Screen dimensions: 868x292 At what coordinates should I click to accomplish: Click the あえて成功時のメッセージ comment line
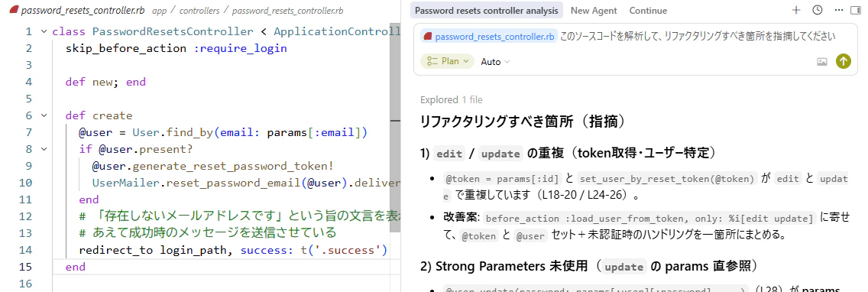(208, 233)
